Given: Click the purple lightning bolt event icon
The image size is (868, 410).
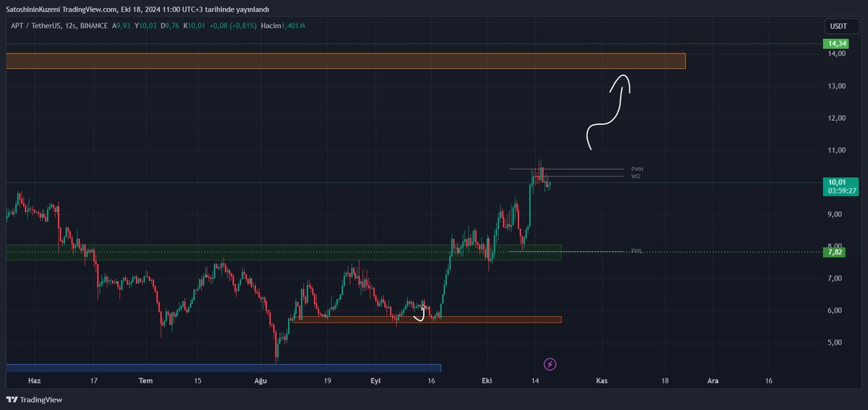Looking at the screenshot, I should coord(550,364).
